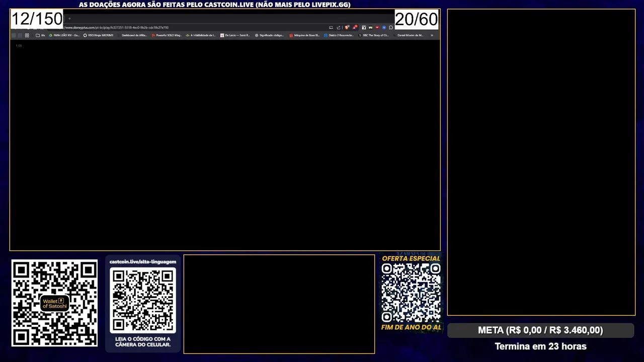Image resolution: width=644 pixels, height=362 pixels.
Task: Click the 'LEIA O CÓDIGO COM A CÂMERA DO CELULAR.' caption
Action: 143,342
